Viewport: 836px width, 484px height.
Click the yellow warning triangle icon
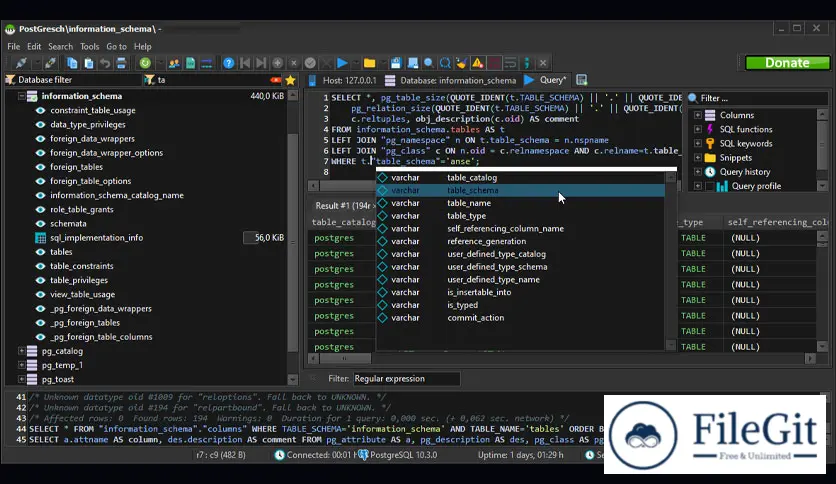478,63
